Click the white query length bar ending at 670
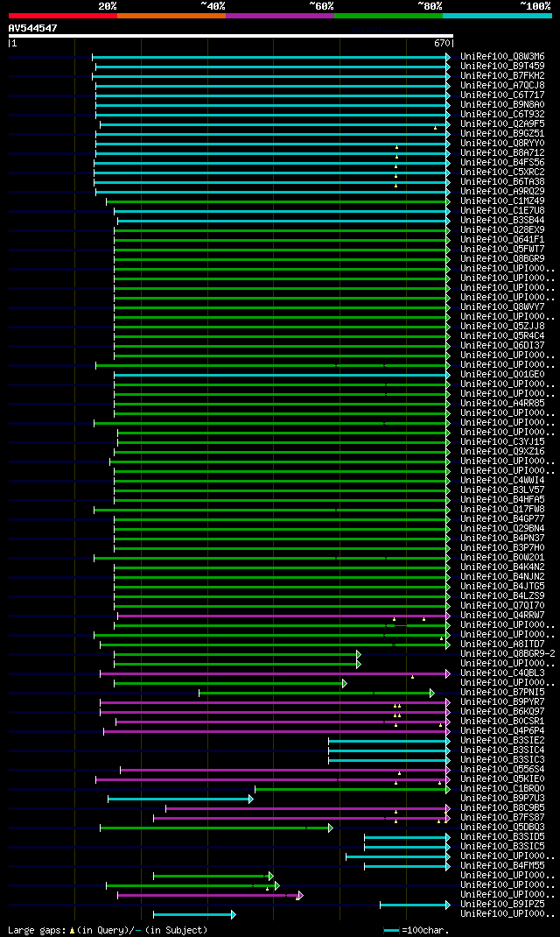 [x=230, y=36]
